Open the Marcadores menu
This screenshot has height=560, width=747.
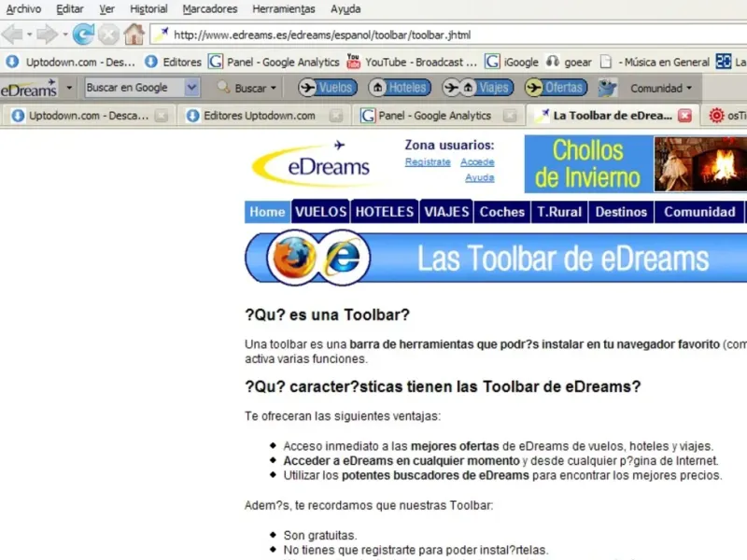coord(209,9)
